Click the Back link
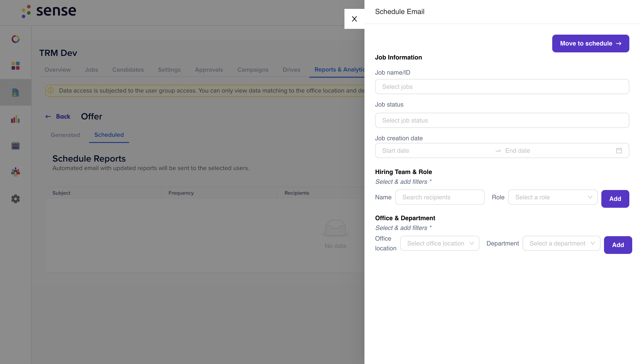 pos(58,117)
